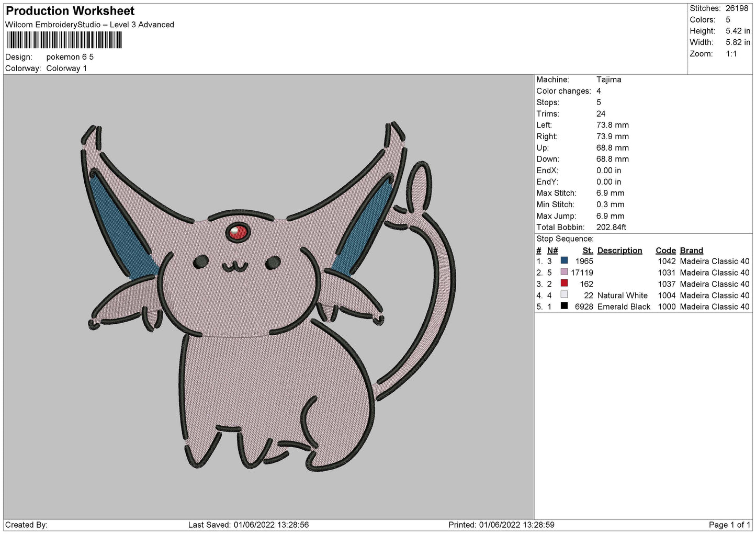The height and width of the screenshot is (534, 756).
Task: Click the Code column header
Action: (x=665, y=251)
